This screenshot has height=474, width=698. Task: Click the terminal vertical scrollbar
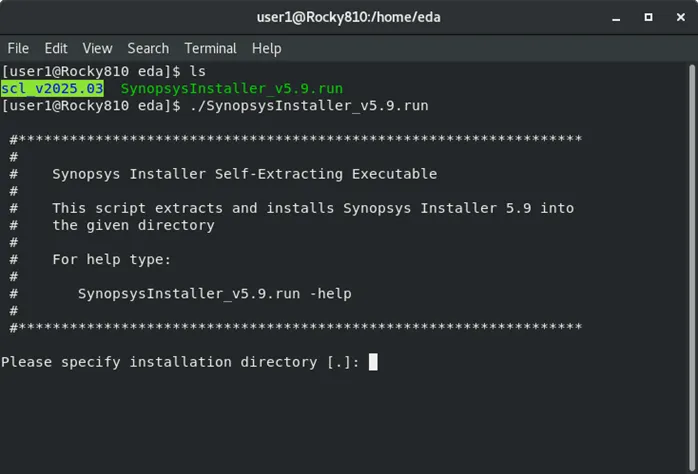(x=692, y=267)
